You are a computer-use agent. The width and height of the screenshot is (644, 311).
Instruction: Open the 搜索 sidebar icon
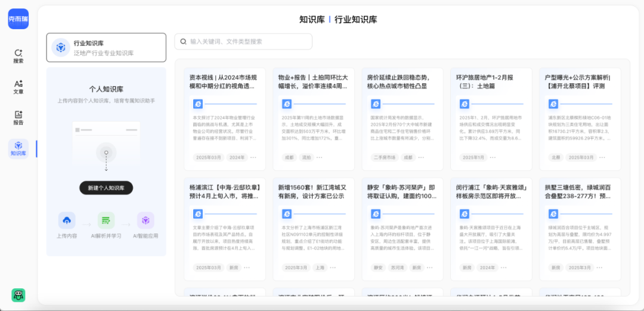18,56
